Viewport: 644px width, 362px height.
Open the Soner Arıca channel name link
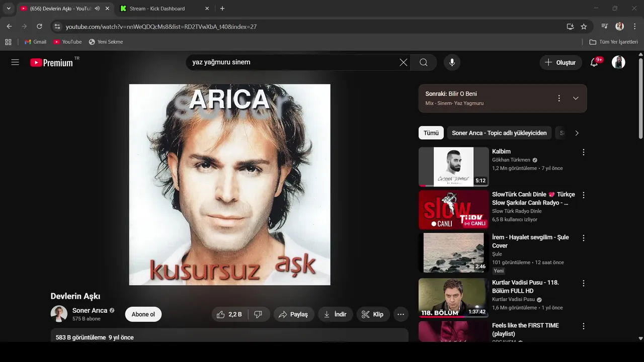click(x=90, y=310)
